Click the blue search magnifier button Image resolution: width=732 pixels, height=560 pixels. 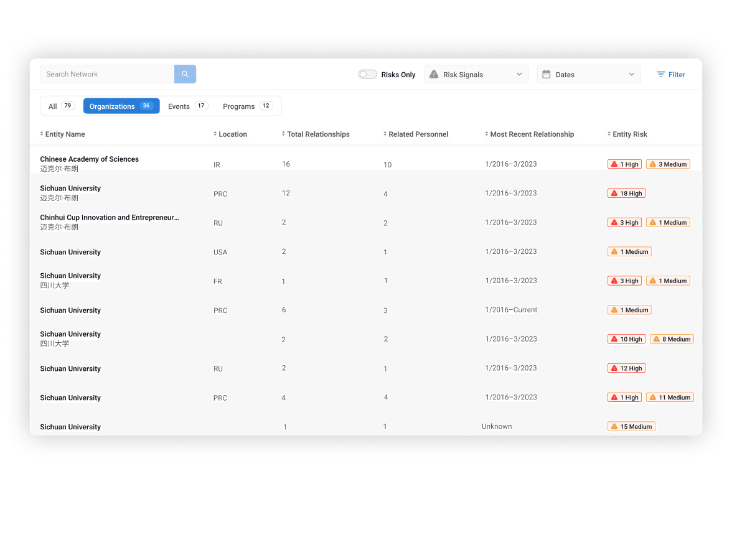point(185,74)
